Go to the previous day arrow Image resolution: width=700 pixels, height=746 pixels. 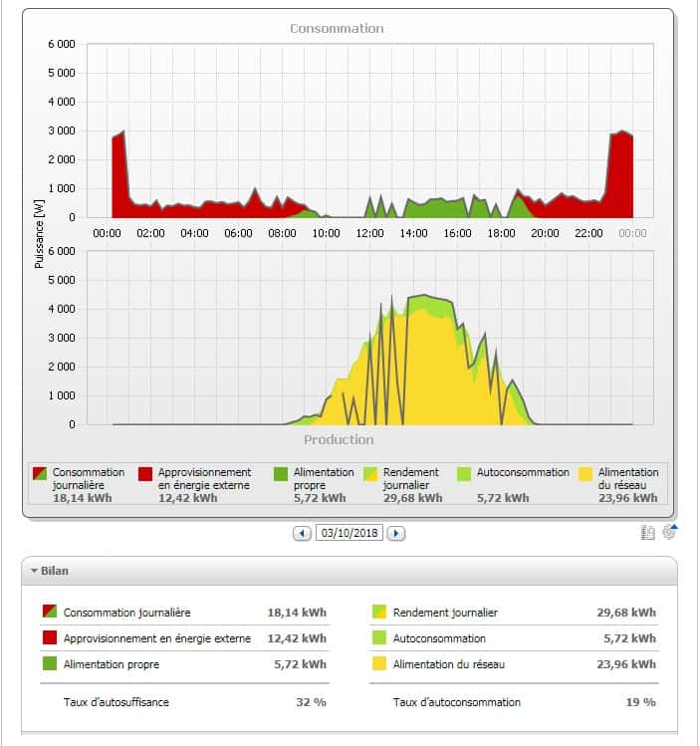pos(302,533)
